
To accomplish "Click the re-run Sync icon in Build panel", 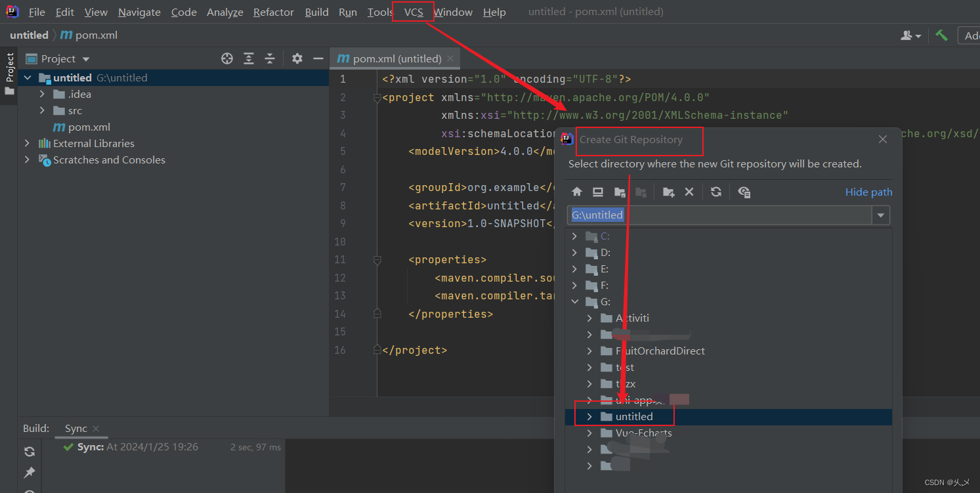I will (28, 451).
